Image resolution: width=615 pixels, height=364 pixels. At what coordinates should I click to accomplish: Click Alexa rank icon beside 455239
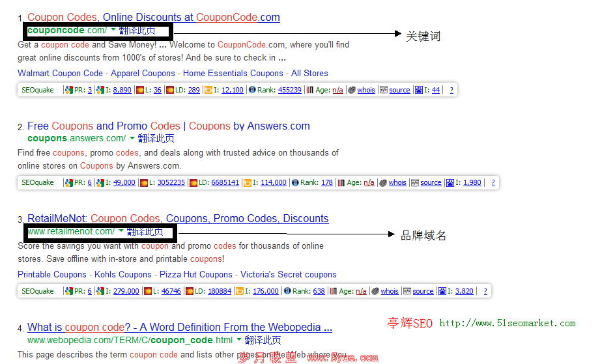(x=252, y=90)
